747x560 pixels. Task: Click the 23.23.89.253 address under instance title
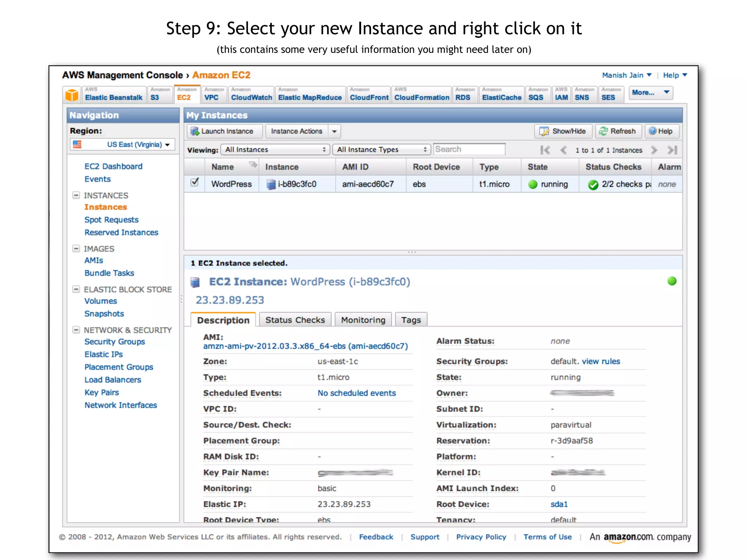[230, 300]
